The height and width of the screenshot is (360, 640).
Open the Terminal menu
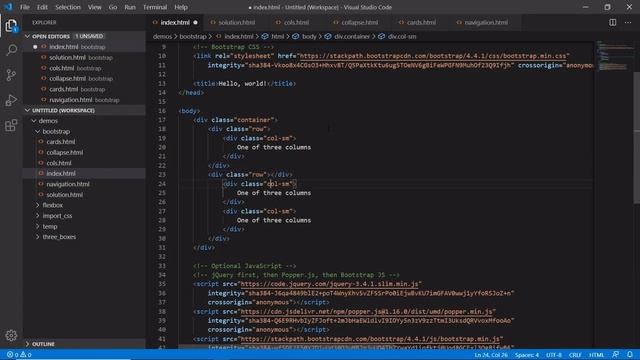[155, 7]
